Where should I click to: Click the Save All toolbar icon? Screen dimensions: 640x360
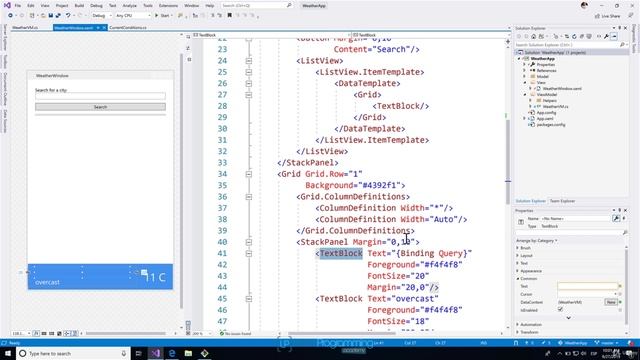[x=58, y=16]
